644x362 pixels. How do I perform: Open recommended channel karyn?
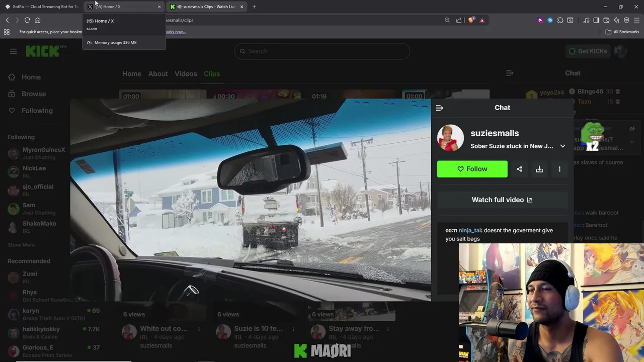[x=53, y=314]
